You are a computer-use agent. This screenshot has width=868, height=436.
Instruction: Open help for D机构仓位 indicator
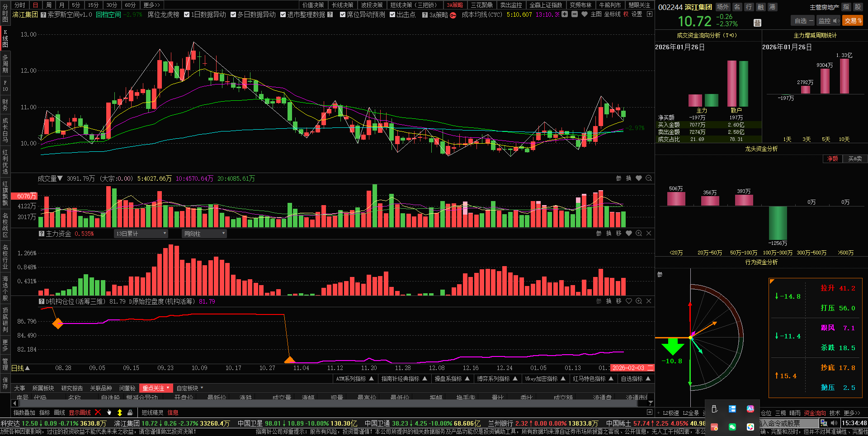pos(42,301)
